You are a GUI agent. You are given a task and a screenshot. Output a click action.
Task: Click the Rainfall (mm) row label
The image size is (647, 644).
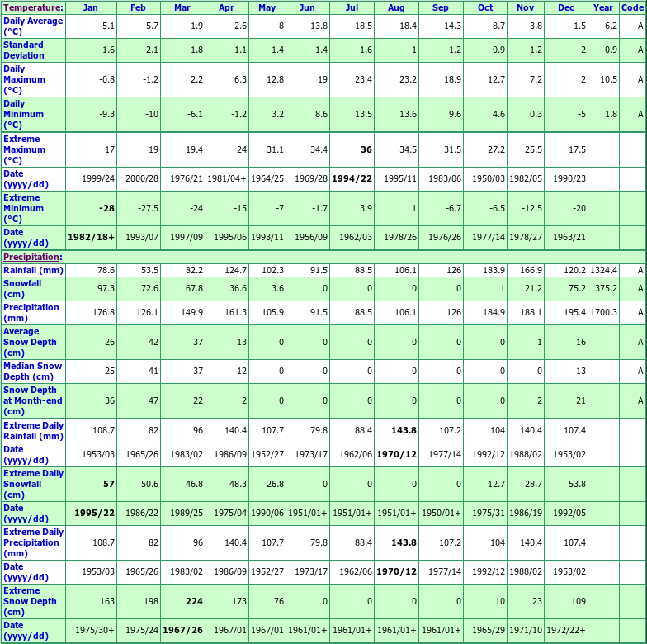click(33, 270)
